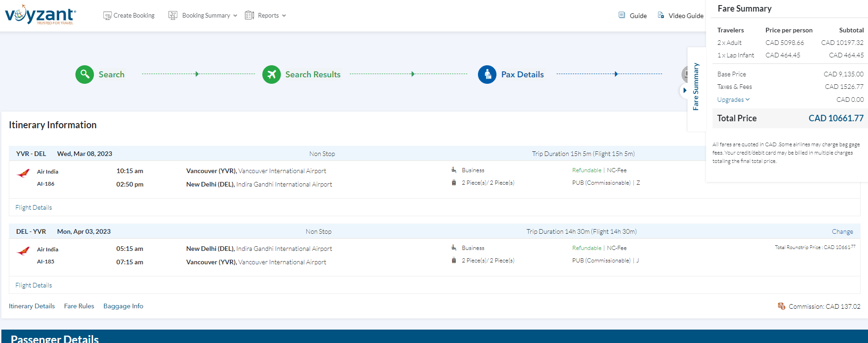868x343 pixels.
Task: Click the vertical Fare Summary side tab
Action: pyautogui.click(x=695, y=87)
